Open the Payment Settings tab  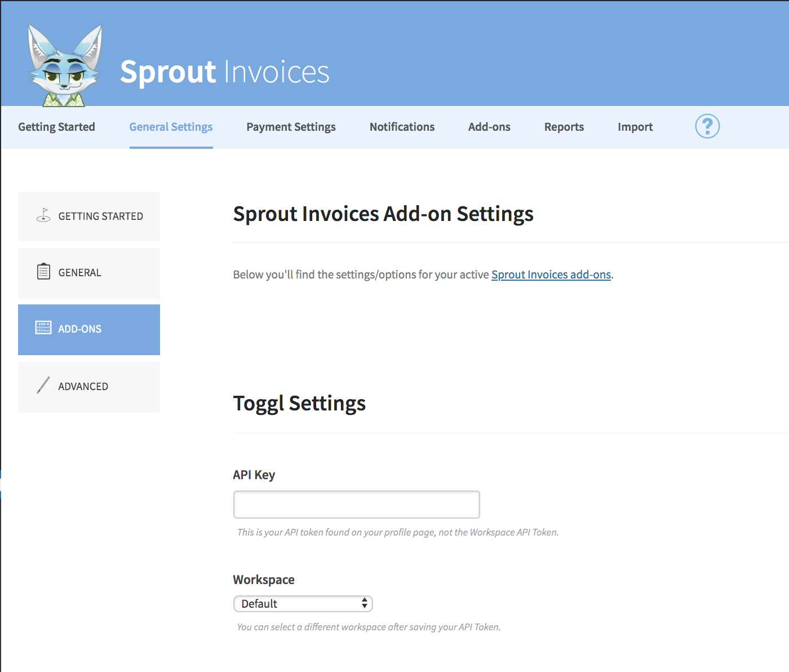click(291, 127)
